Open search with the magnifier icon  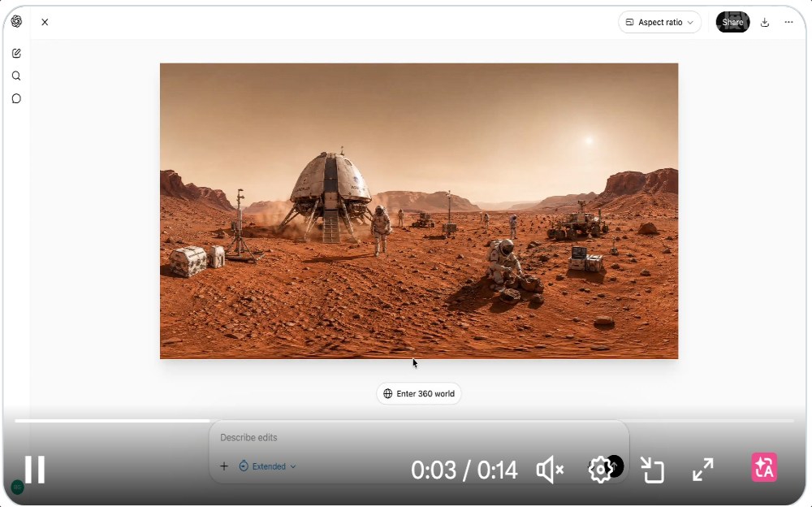[x=16, y=76]
